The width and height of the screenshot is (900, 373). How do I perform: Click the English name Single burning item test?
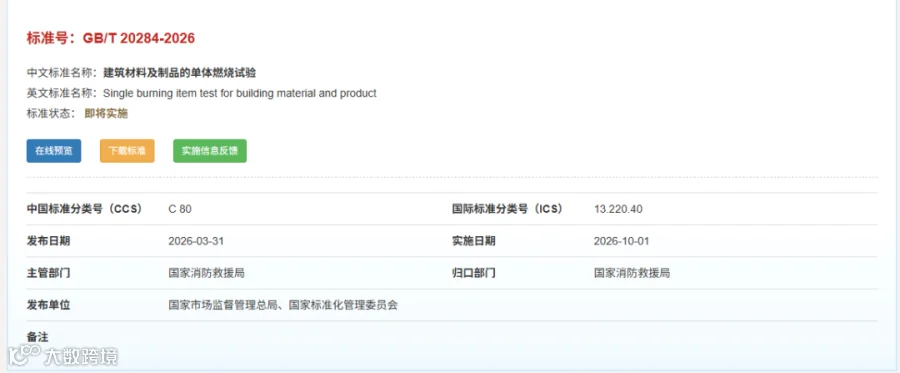coord(240,93)
